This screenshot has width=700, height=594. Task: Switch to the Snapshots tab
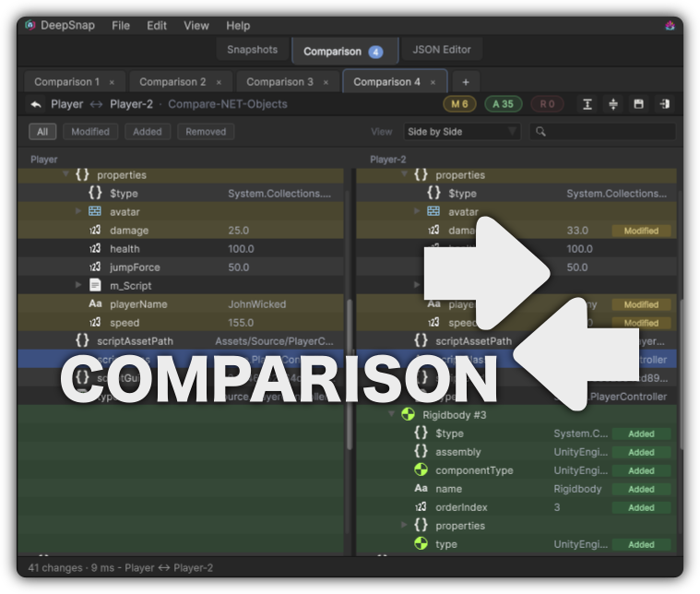tap(252, 50)
